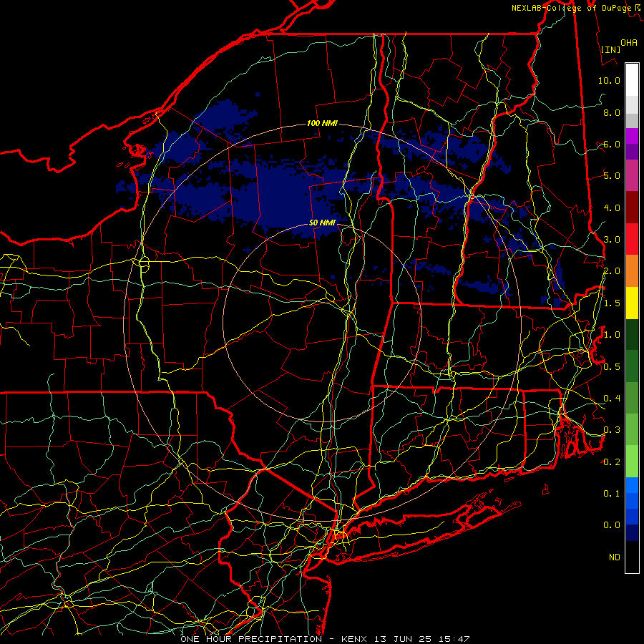
Task: Click the KENX radar site identifier
Action: pyautogui.click(x=355, y=639)
